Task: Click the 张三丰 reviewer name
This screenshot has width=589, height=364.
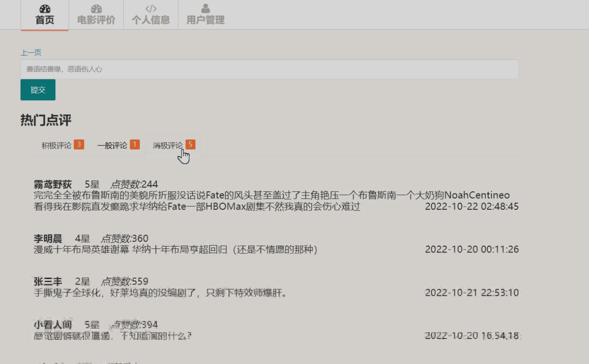Action: coord(48,281)
